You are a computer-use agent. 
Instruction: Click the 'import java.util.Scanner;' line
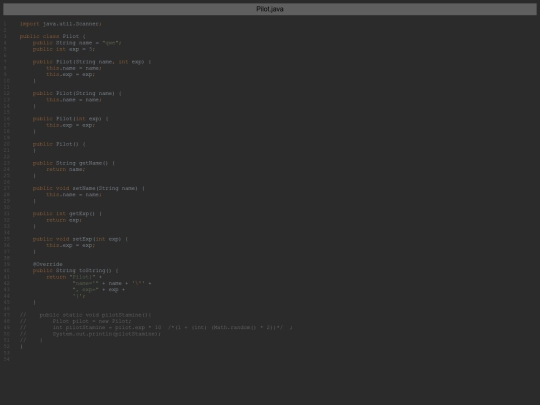61,24
